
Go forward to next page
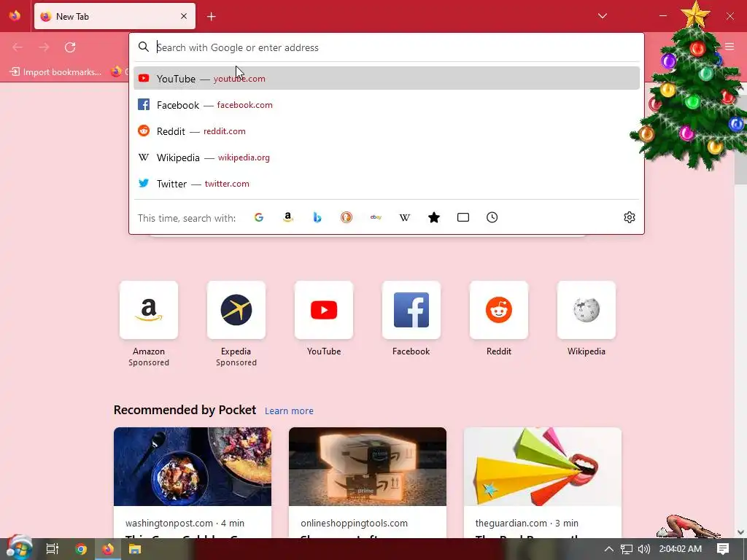coord(44,47)
